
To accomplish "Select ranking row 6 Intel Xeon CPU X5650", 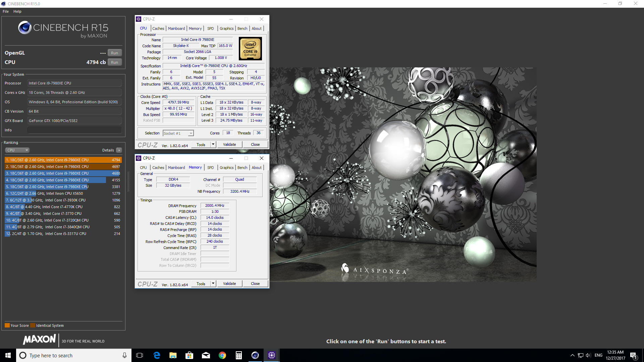I will click(63, 193).
